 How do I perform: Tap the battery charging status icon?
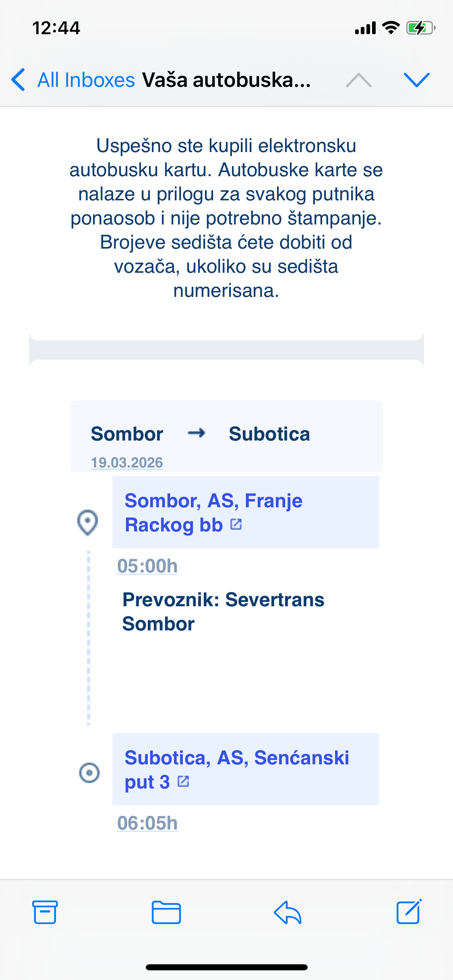pos(420,28)
